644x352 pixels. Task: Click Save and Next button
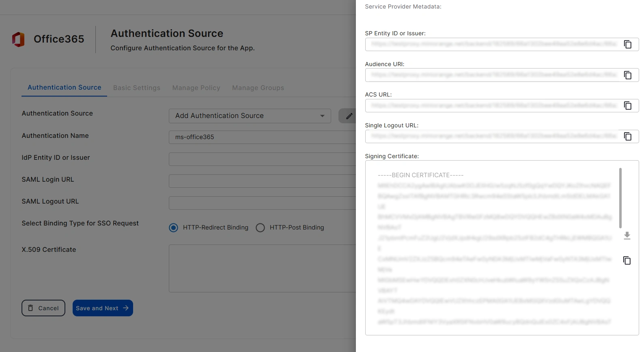click(103, 308)
